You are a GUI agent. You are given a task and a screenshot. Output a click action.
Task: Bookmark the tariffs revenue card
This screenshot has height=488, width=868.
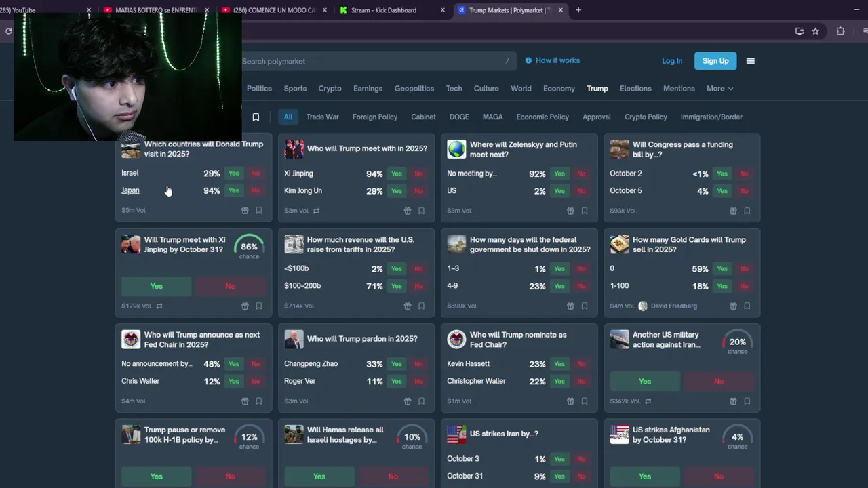pyautogui.click(x=421, y=306)
